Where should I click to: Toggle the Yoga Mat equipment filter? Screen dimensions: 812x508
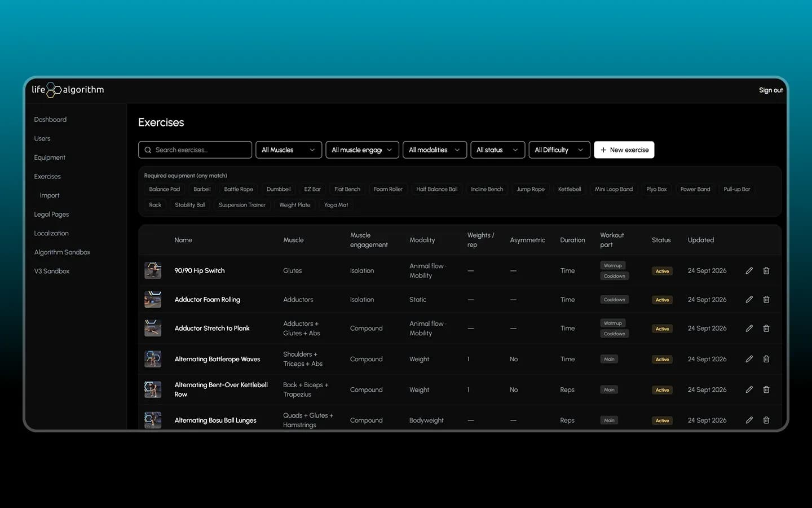point(336,205)
